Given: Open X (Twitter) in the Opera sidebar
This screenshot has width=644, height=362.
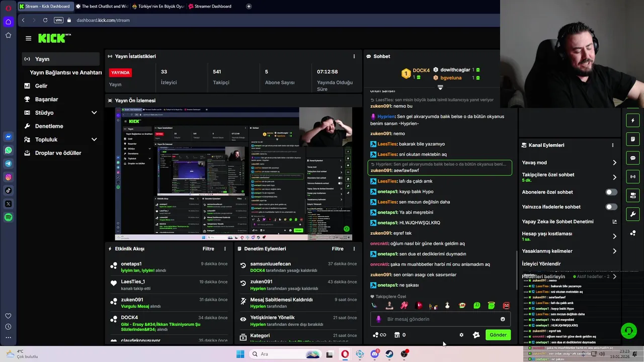Looking at the screenshot, I should pos(8,204).
